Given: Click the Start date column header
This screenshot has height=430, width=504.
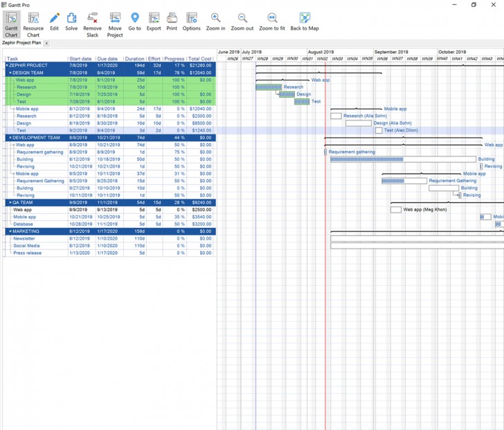Looking at the screenshot, I should click(x=80, y=59).
